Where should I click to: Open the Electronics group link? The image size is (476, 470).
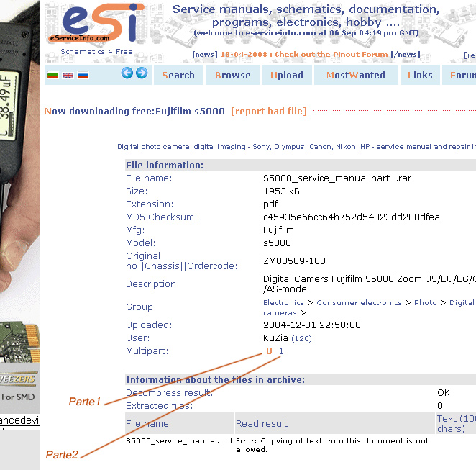[x=283, y=303]
